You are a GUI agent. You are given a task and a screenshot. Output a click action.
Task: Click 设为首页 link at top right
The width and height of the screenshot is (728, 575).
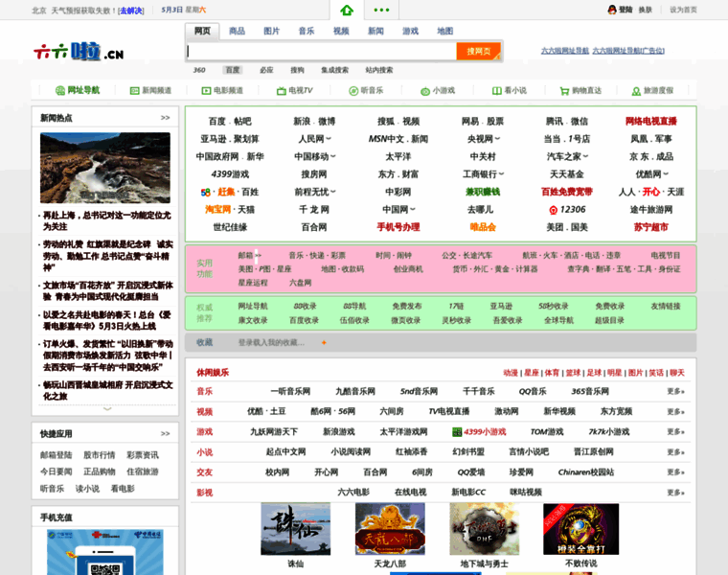click(x=683, y=10)
